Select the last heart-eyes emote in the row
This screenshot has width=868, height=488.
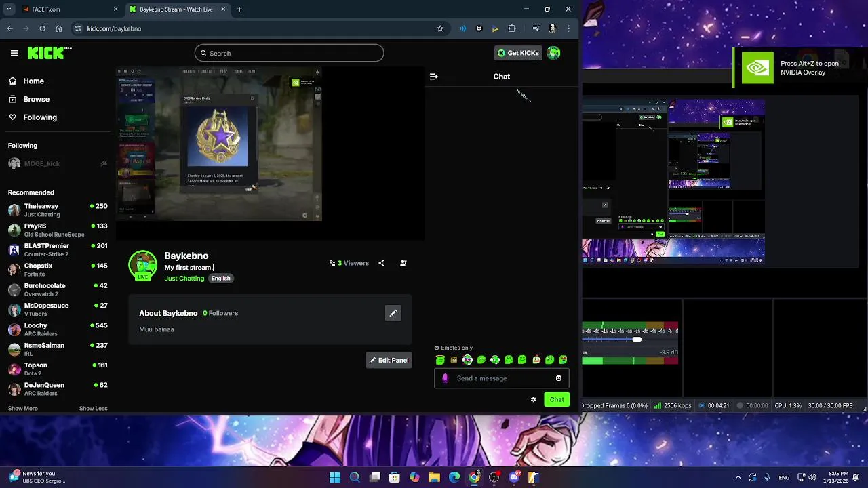pos(563,360)
